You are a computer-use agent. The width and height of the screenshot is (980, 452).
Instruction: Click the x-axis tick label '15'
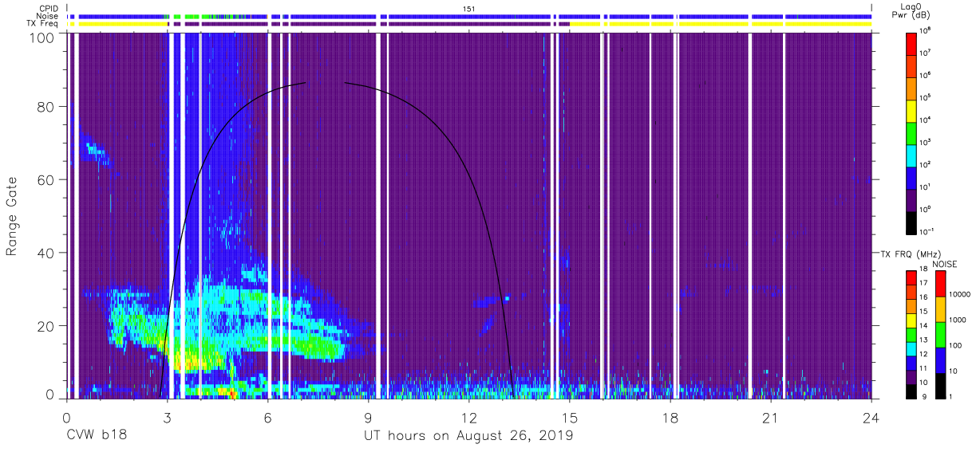(569, 419)
